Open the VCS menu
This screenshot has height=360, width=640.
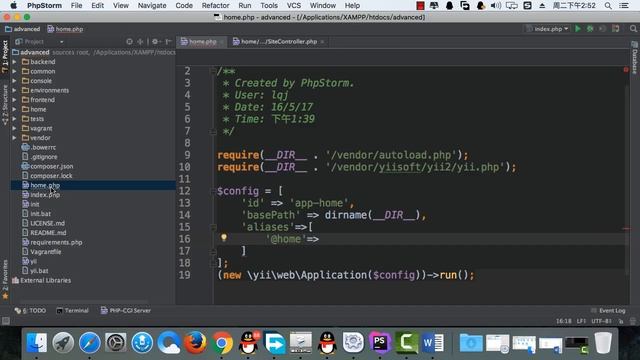(x=293, y=6)
